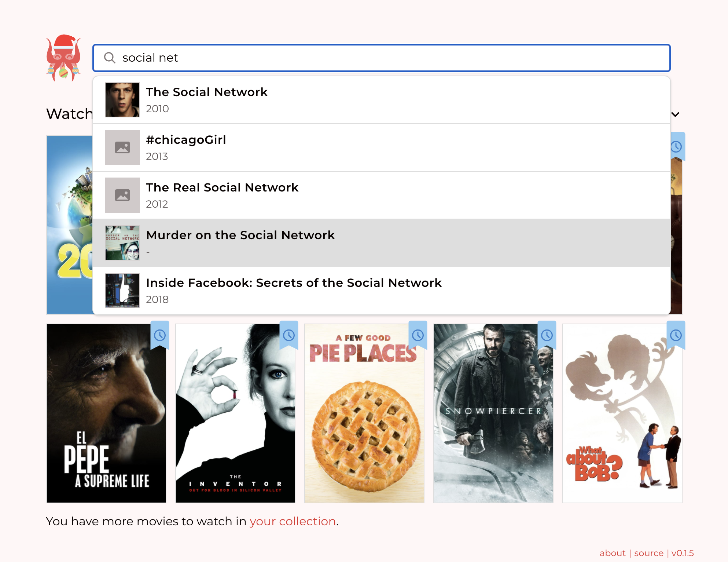
Task: Select 'Inside Facebook: Secrets of the Social Network'
Action: point(381,291)
